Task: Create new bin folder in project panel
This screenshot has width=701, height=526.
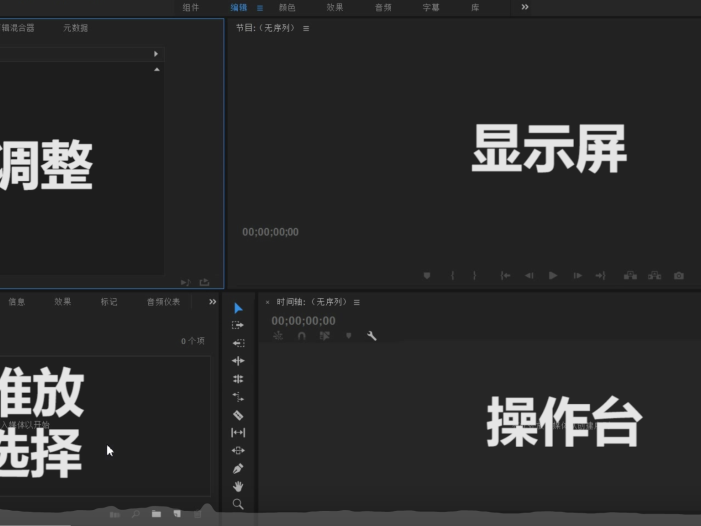Action: [x=156, y=513]
